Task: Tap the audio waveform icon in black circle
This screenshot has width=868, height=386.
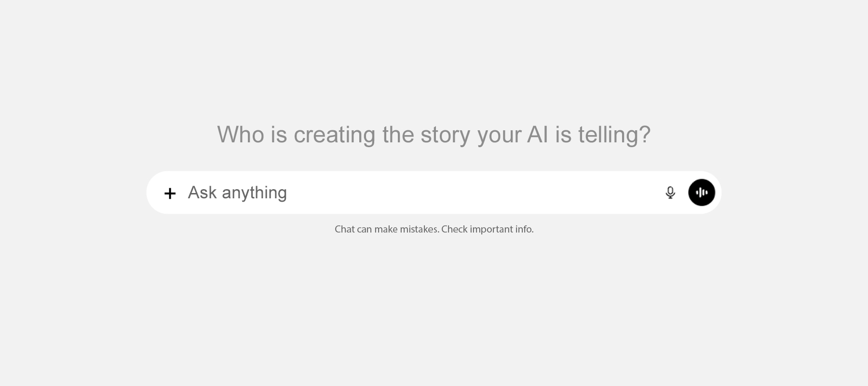Action: point(701,193)
